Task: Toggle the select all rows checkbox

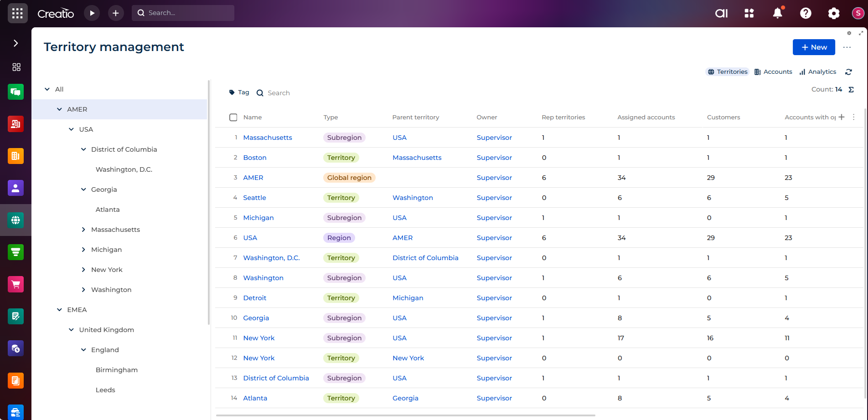Action: click(x=233, y=118)
